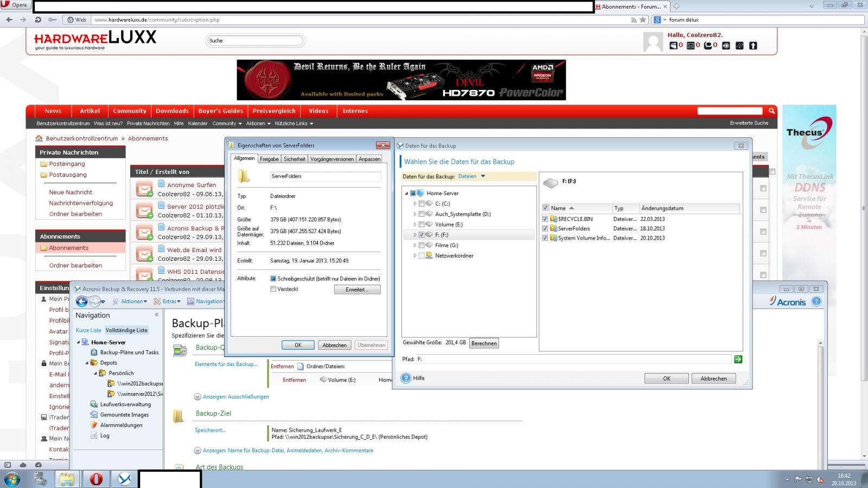
Task: Expand Anzeigen: Name für Backup-Datei section
Action: coord(284,451)
